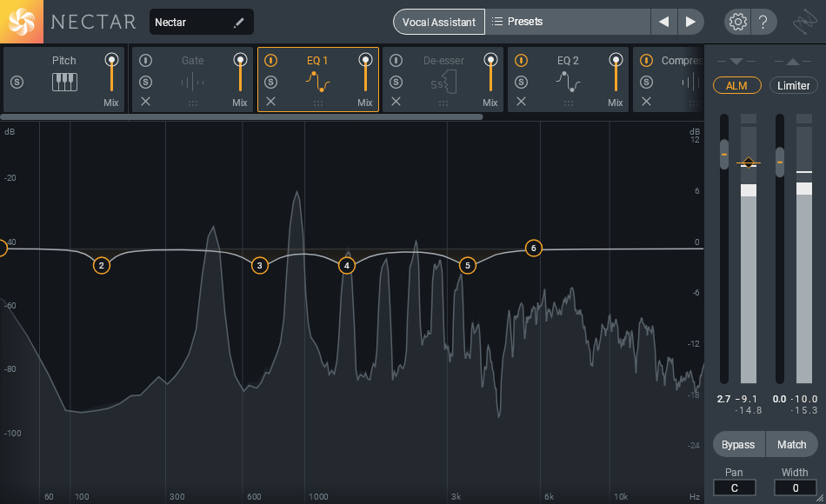The image size is (826, 504).
Task: Select the EQ 2 curve icon
Action: click(568, 83)
